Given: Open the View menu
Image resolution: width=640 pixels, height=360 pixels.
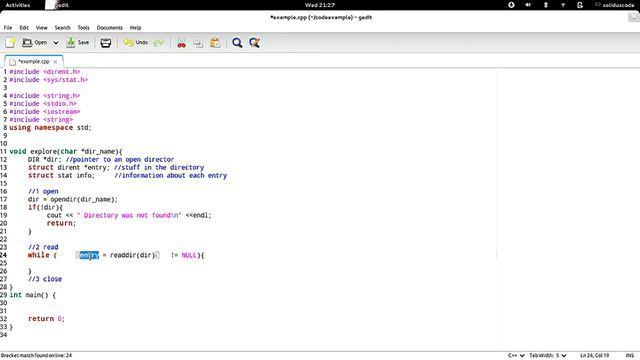Looking at the screenshot, I should pos(42,28).
